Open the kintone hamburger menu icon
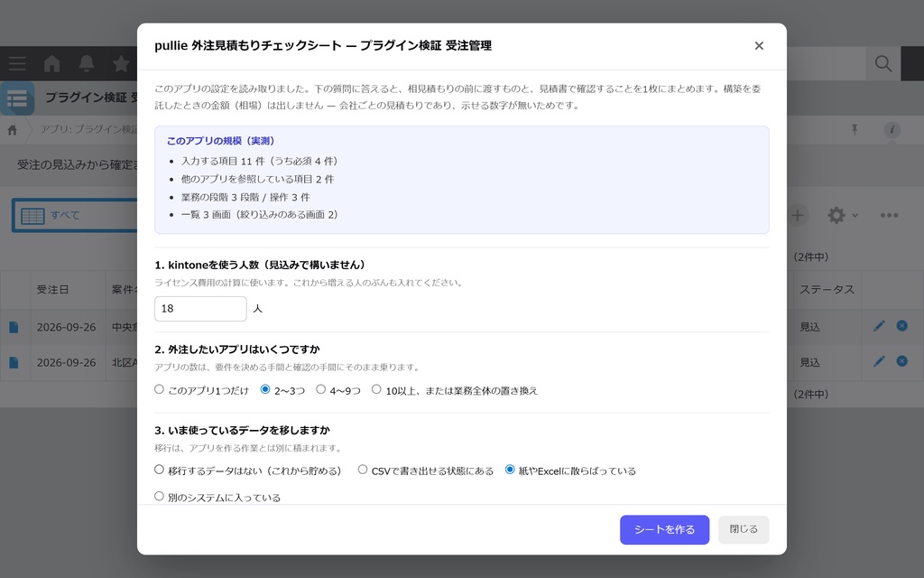 [x=17, y=64]
